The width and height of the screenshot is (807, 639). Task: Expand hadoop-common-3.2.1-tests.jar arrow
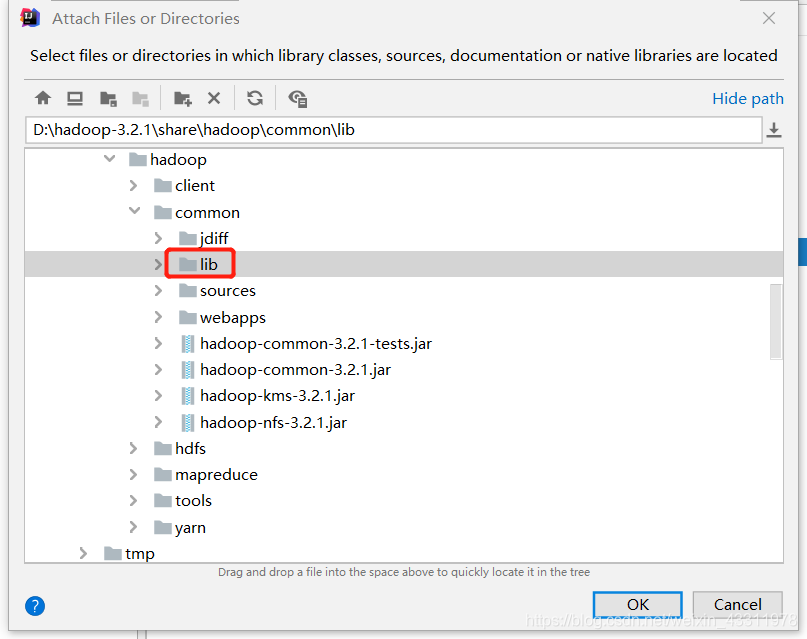pyautogui.click(x=158, y=343)
